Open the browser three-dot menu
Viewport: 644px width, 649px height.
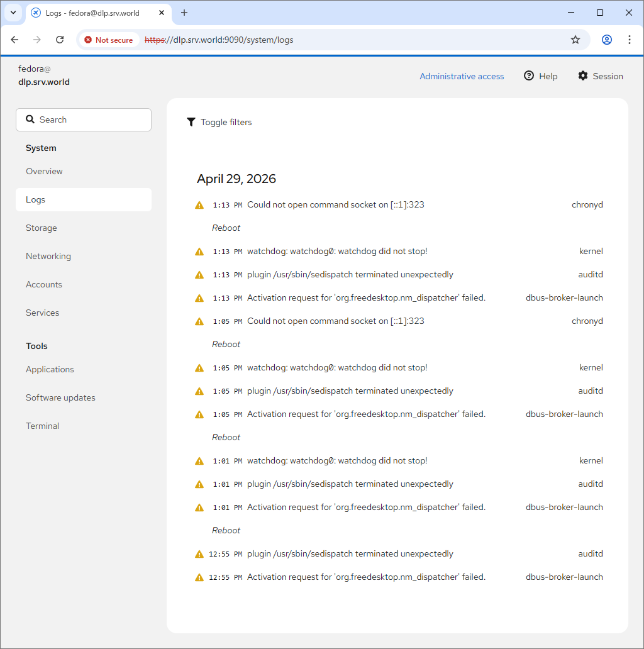(629, 40)
